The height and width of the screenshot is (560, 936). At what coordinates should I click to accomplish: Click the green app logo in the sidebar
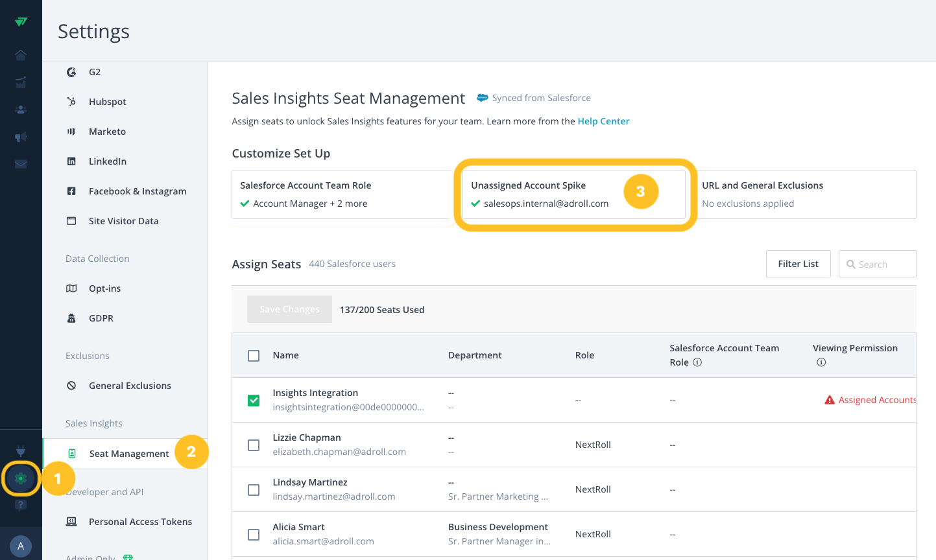tap(21, 21)
